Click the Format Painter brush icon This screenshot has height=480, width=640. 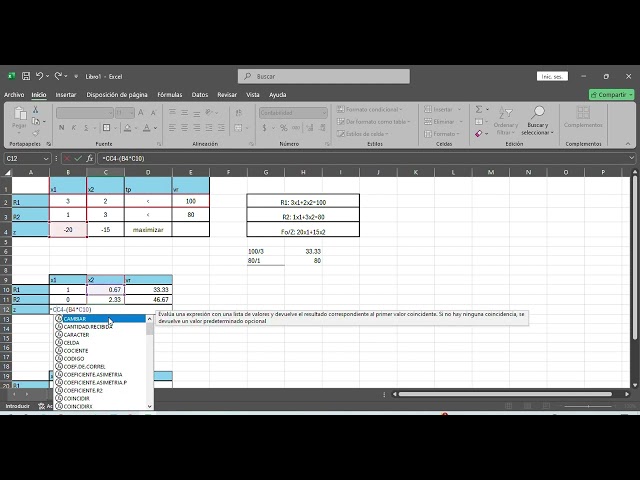(36, 133)
